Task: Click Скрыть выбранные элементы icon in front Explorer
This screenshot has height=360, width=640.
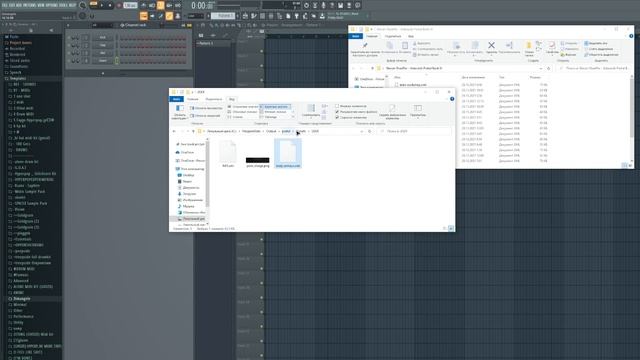Action: tap(392, 108)
